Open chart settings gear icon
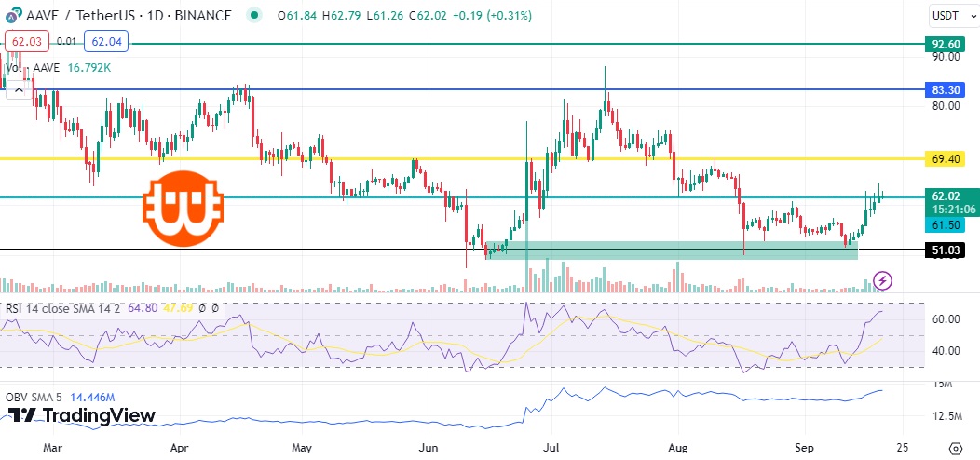Viewport: 980px width, 460px height. (x=955, y=448)
